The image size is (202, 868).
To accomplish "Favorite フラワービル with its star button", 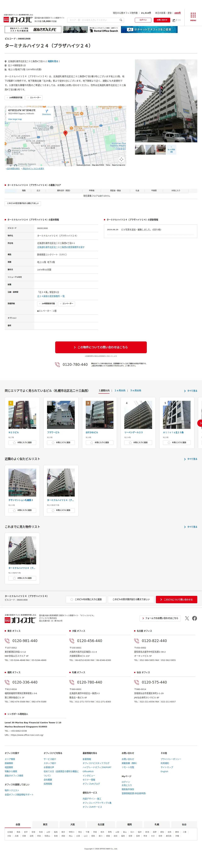I will click(61, 442).
